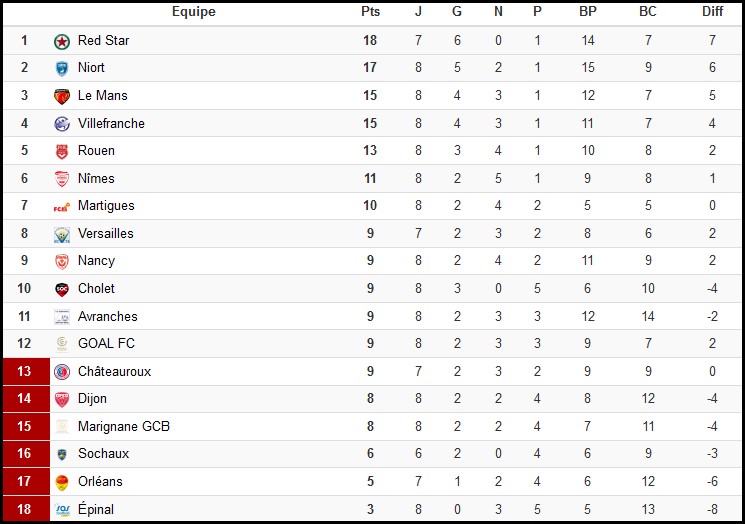Select the Le Mans team badge
This screenshot has height=524, width=745.
tap(62, 96)
